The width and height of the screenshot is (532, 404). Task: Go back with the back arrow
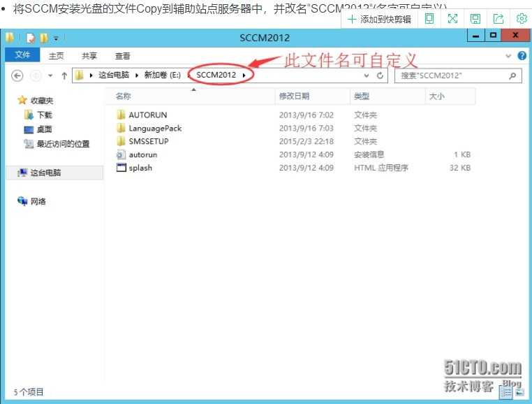tap(17, 75)
